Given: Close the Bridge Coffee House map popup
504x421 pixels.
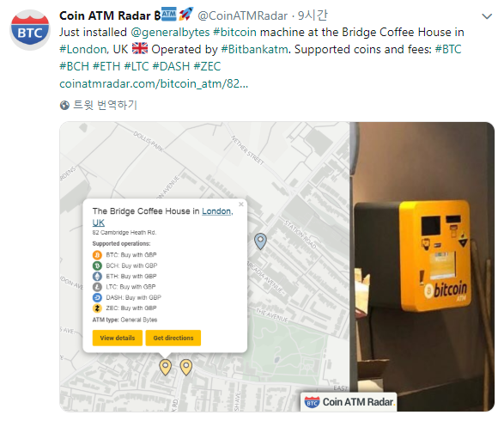Looking at the screenshot, I should 241,204.
